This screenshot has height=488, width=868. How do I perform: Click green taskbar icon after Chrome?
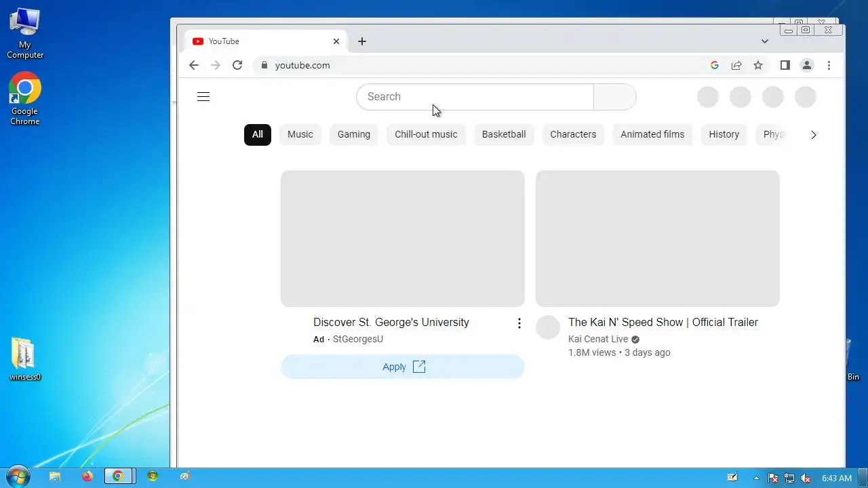pyautogui.click(x=153, y=476)
